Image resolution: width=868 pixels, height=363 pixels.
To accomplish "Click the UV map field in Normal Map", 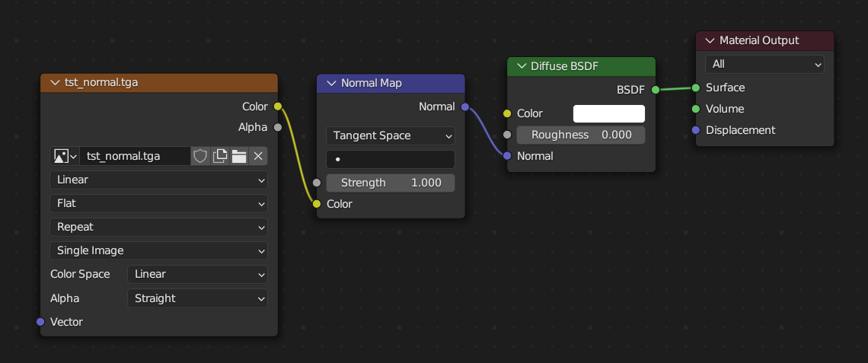I will click(x=391, y=159).
